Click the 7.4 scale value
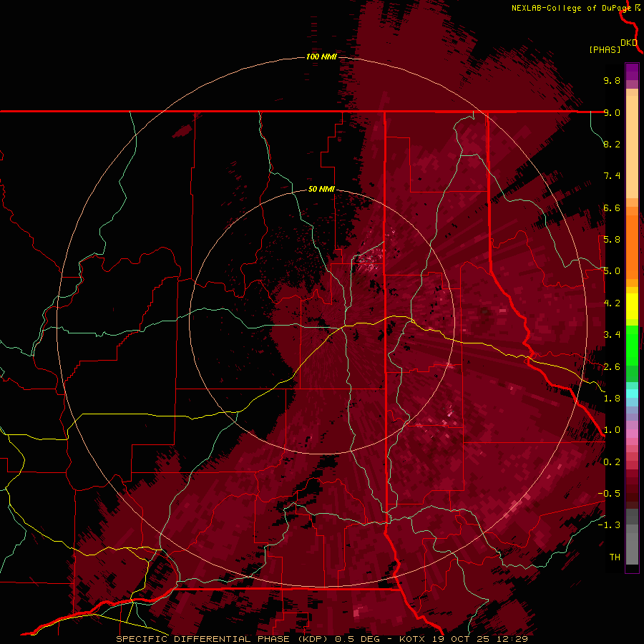 pyautogui.click(x=612, y=176)
